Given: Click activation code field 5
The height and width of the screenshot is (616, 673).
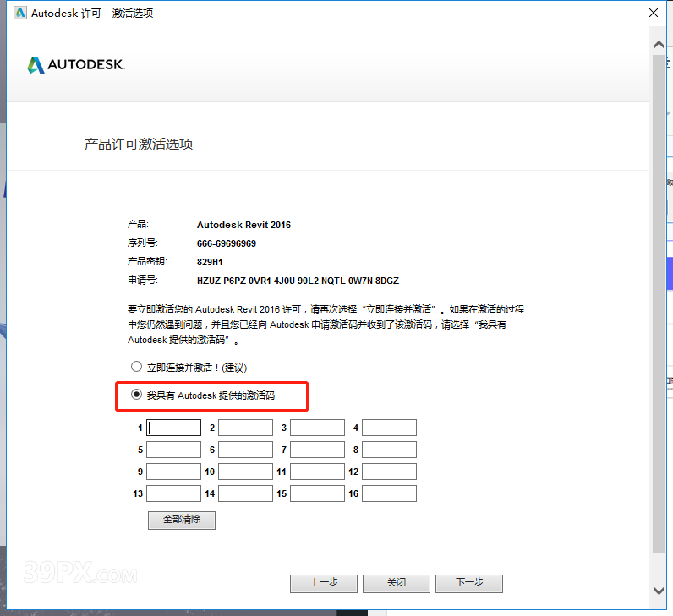Looking at the screenshot, I should tap(174, 450).
